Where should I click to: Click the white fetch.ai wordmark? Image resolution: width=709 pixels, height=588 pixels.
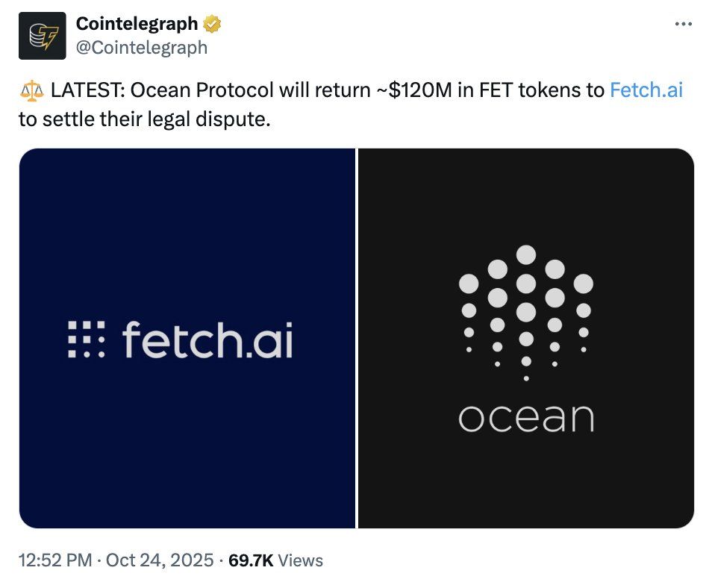[x=207, y=338]
